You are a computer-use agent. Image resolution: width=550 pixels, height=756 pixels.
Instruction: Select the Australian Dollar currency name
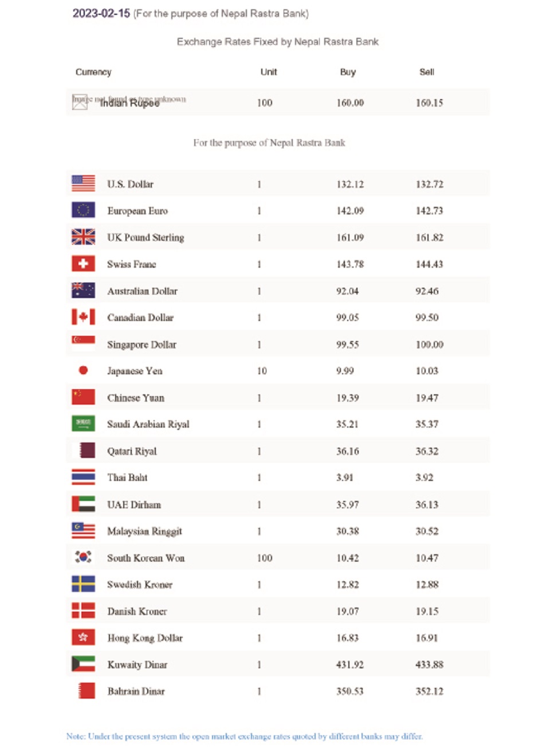142,291
